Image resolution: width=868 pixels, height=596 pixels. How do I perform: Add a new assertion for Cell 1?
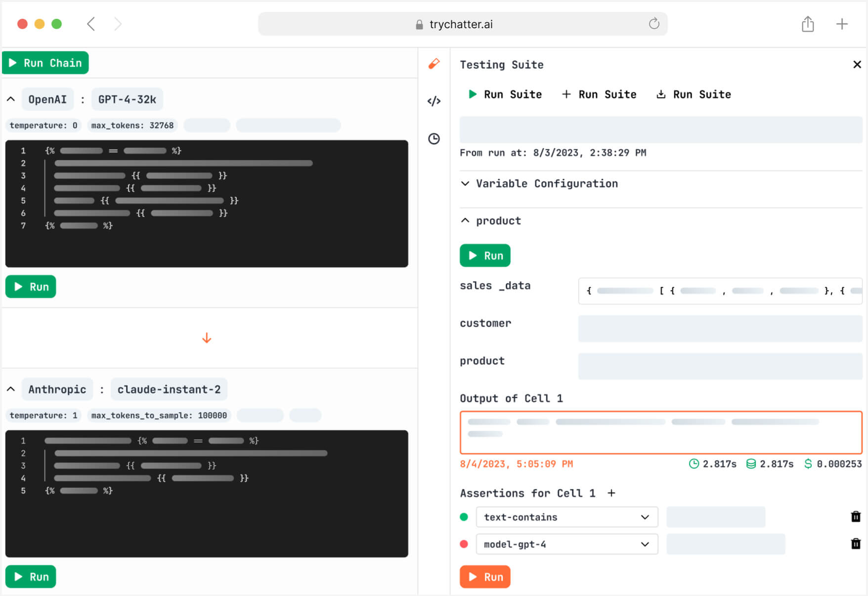click(611, 493)
